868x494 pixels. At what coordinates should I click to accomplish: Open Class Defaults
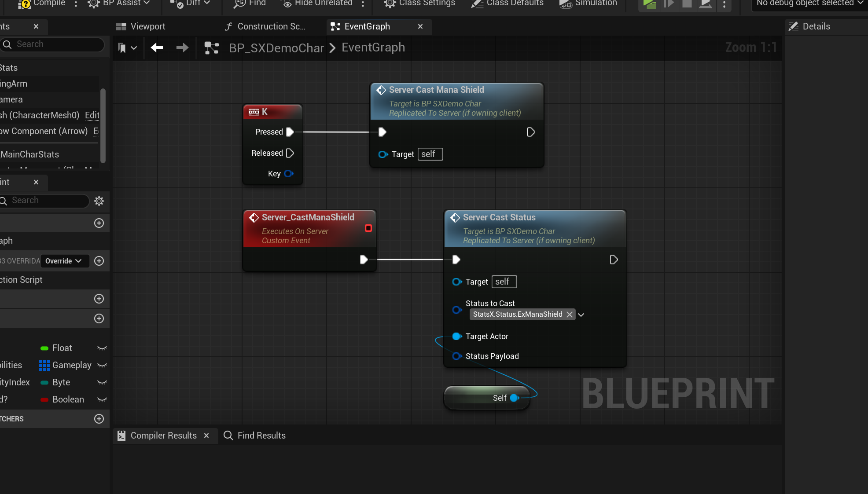pyautogui.click(x=507, y=4)
